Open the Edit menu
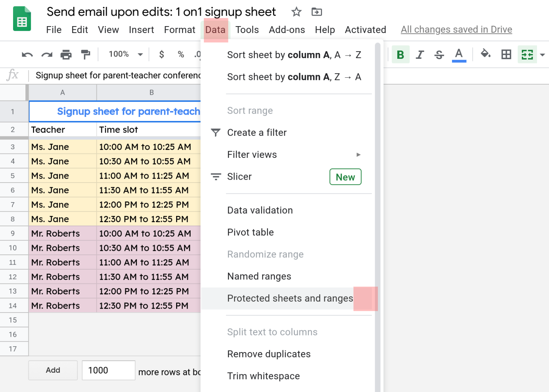This screenshot has height=392, width=549. [x=80, y=30]
